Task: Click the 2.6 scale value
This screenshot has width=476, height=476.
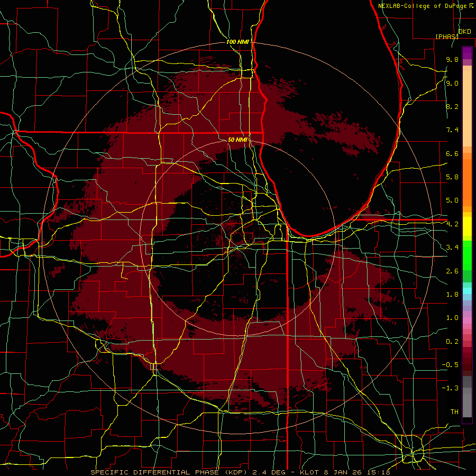Action: (452, 271)
